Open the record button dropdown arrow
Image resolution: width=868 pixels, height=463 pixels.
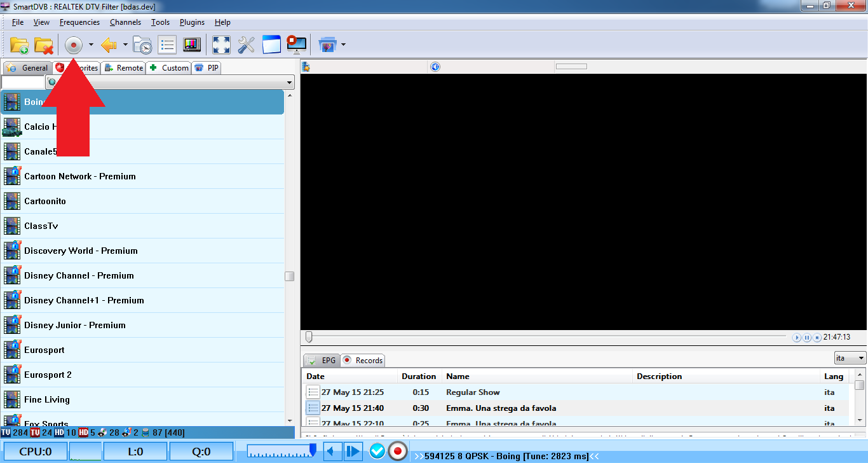[91, 45]
